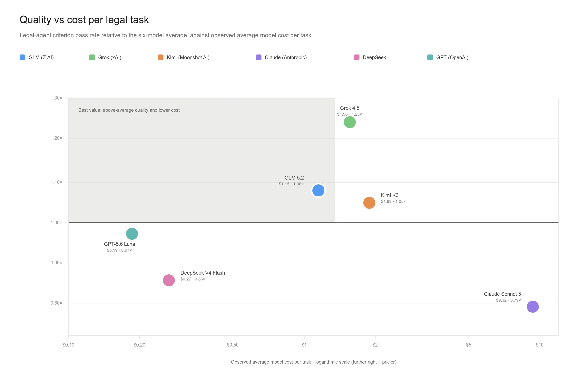Click the $10 x-axis tick label
Viewport: 588px width, 392px height.
[540, 345]
